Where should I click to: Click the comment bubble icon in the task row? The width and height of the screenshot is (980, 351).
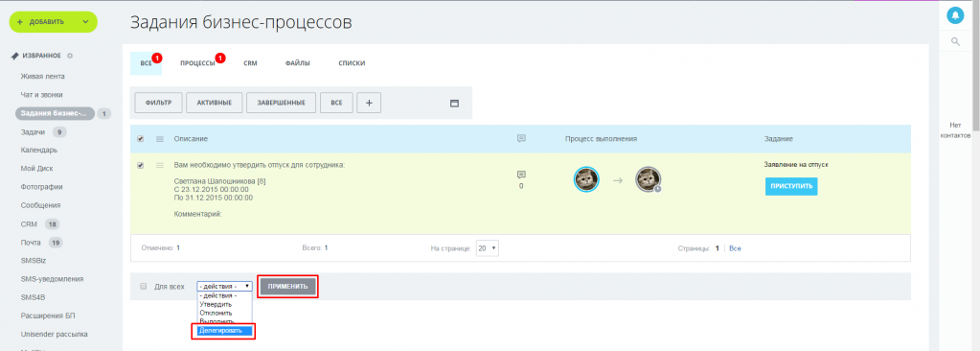click(x=521, y=175)
